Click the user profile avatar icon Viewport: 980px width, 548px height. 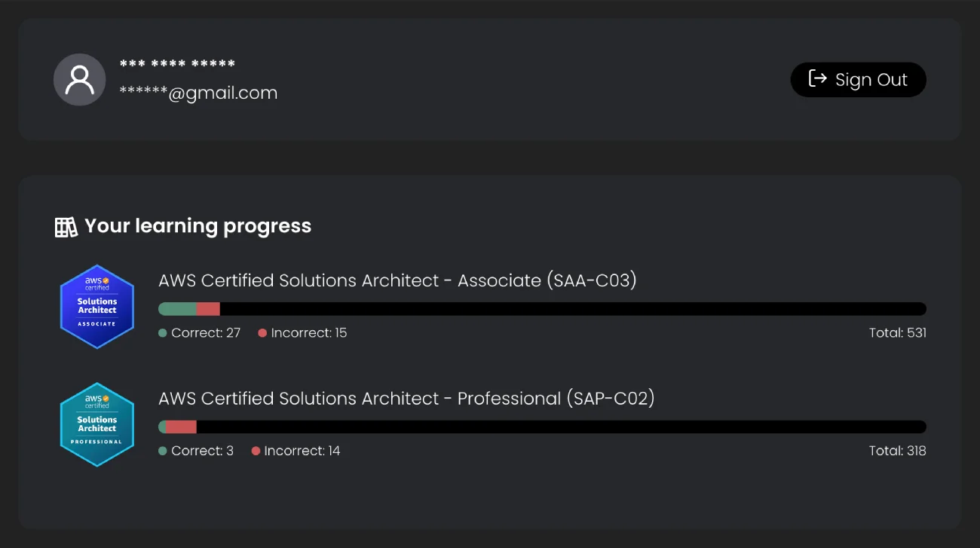click(x=79, y=80)
